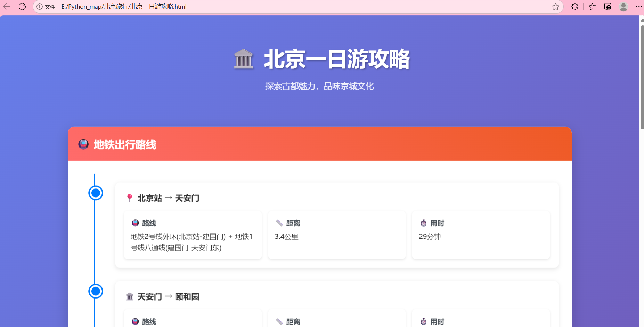Click ruler icon in 天安门 distance card
The height and width of the screenshot is (327, 644).
[x=279, y=321]
